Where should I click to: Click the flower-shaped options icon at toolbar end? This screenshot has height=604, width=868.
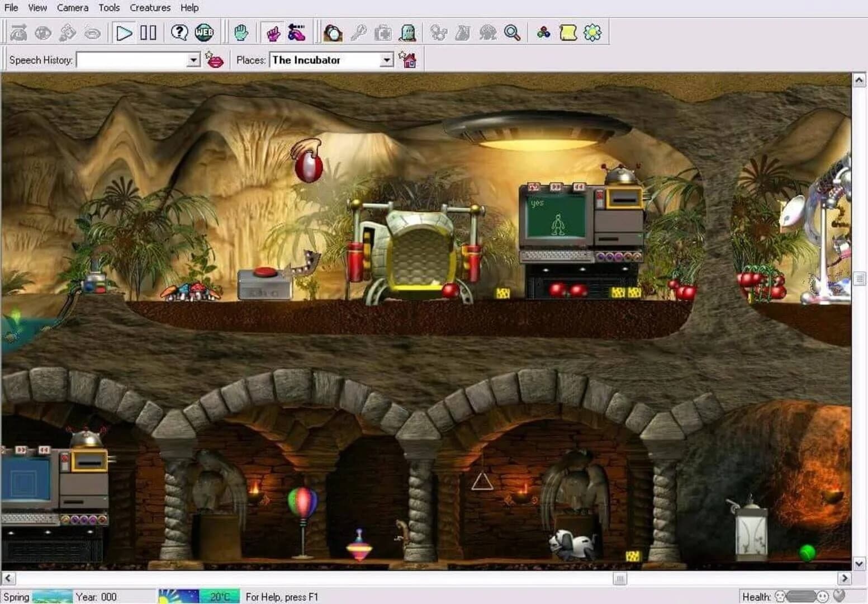coord(592,32)
